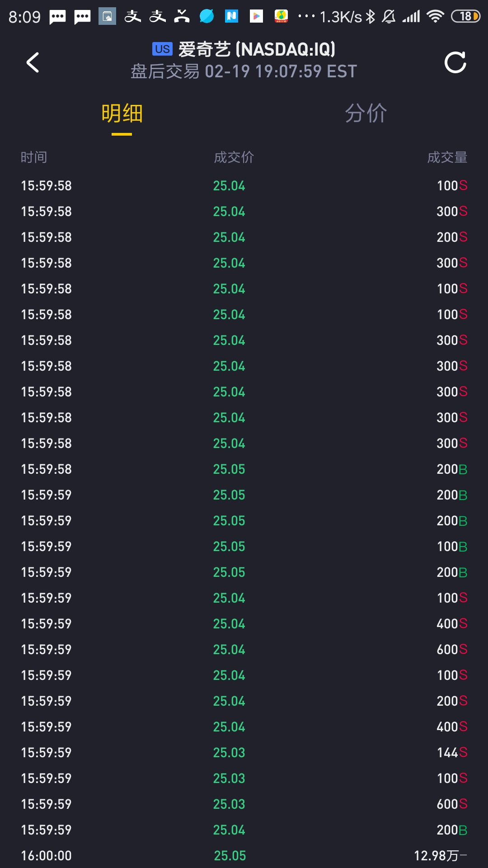Tap the muted bell notification icon

(x=389, y=17)
